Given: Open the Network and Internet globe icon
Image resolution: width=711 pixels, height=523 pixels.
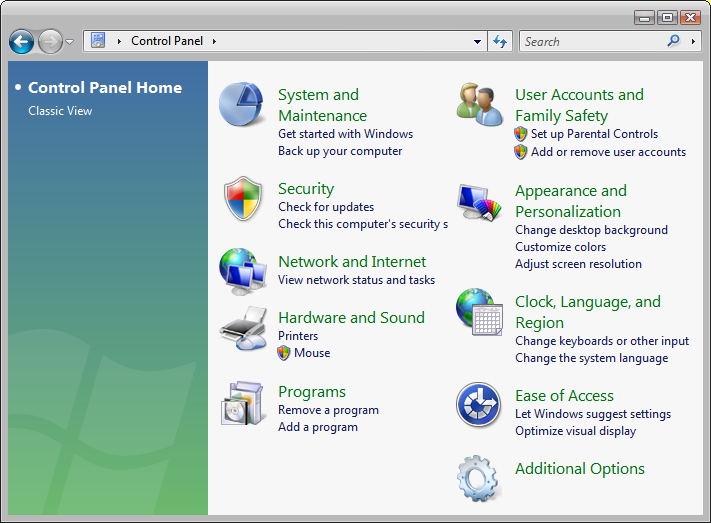Looking at the screenshot, I should tap(242, 271).
